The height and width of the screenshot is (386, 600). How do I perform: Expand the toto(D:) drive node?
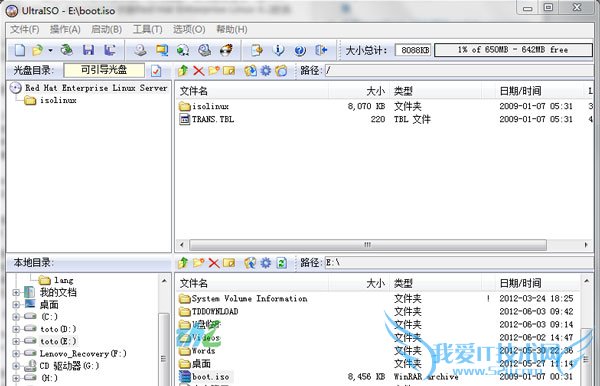point(16,329)
